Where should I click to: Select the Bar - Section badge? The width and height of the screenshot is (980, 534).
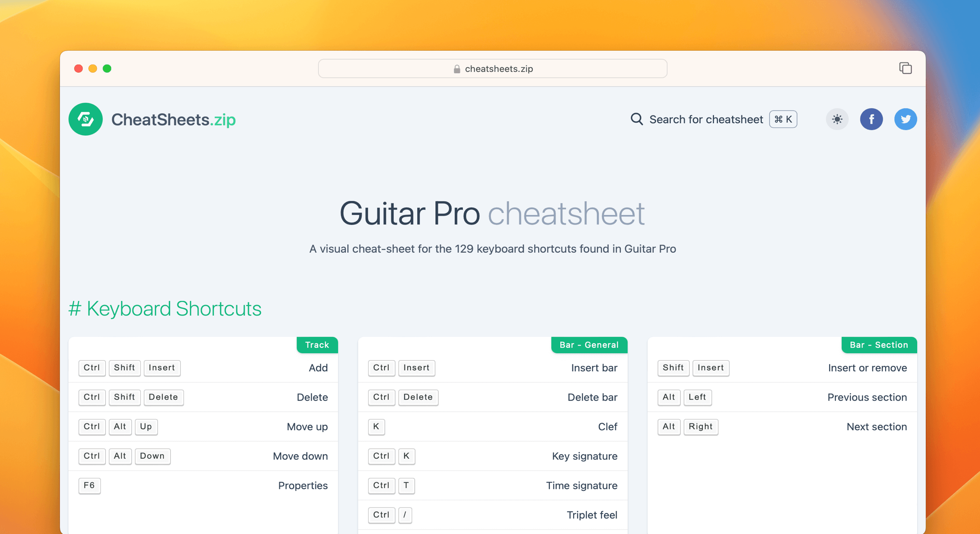(879, 345)
